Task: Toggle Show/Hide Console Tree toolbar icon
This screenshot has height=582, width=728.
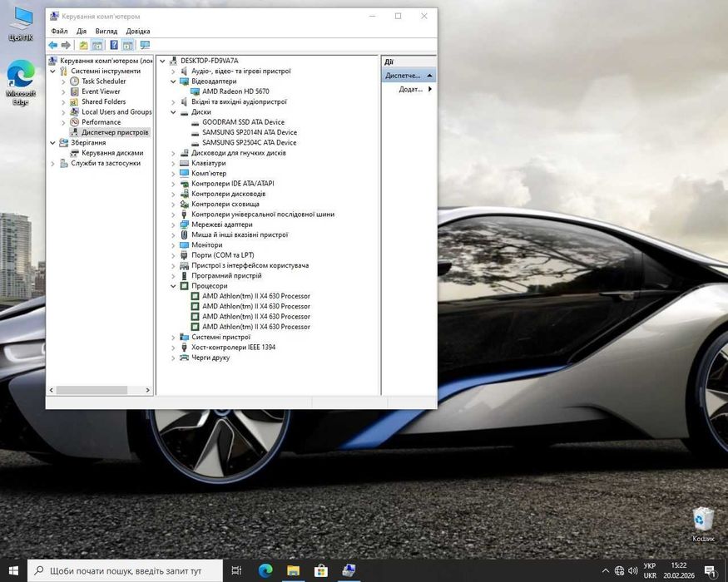Action: coord(97,45)
